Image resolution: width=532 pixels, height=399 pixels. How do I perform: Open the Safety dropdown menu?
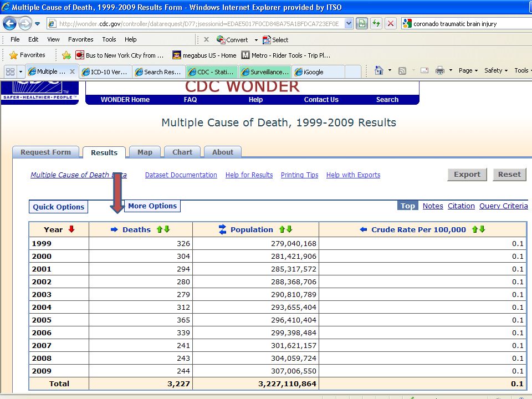pyautogui.click(x=495, y=70)
